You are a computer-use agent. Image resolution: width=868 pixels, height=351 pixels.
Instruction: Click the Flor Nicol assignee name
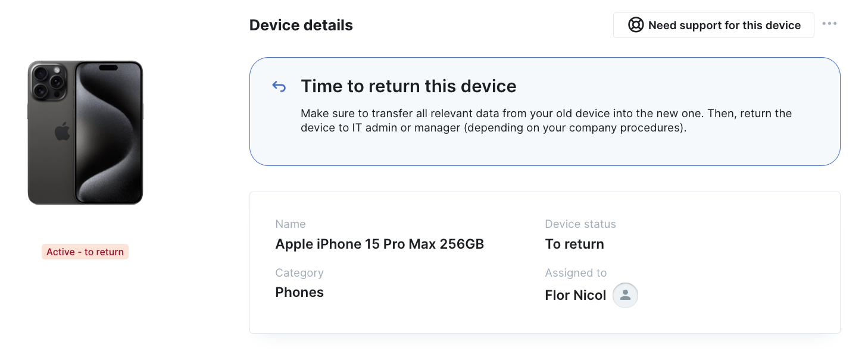(576, 295)
